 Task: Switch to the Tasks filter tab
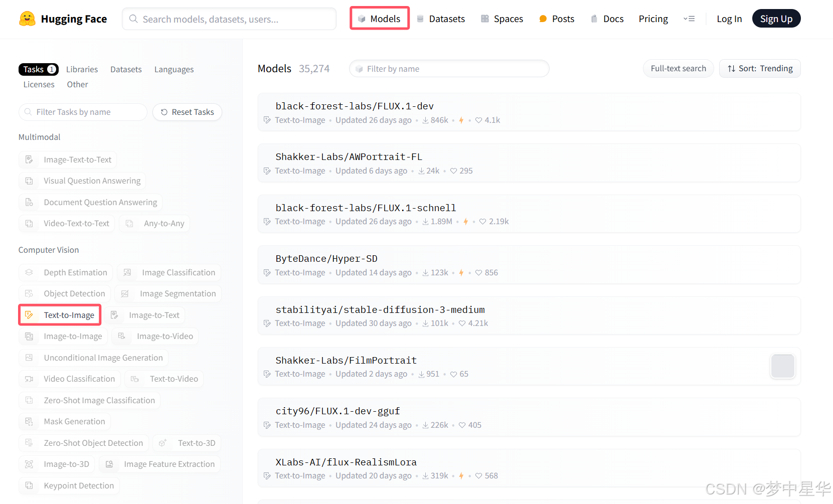(39, 69)
